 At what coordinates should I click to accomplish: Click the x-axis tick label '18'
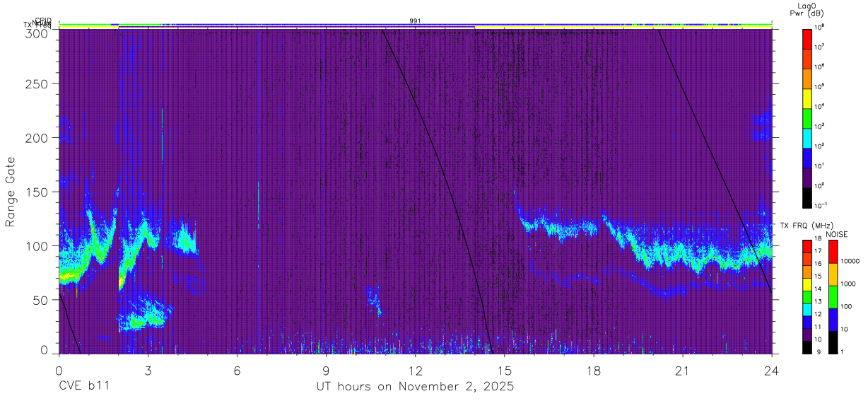click(593, 371)
